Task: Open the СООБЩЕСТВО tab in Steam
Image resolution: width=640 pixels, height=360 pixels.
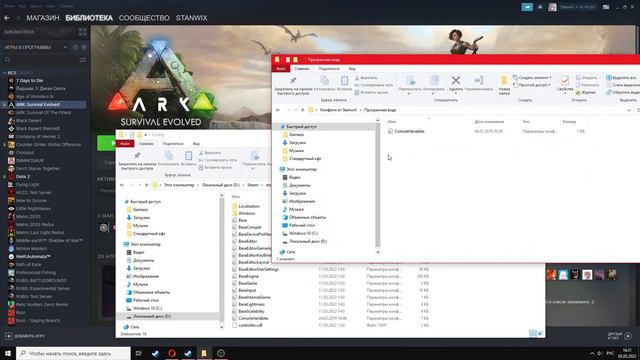Action: (x=144, y=18)
